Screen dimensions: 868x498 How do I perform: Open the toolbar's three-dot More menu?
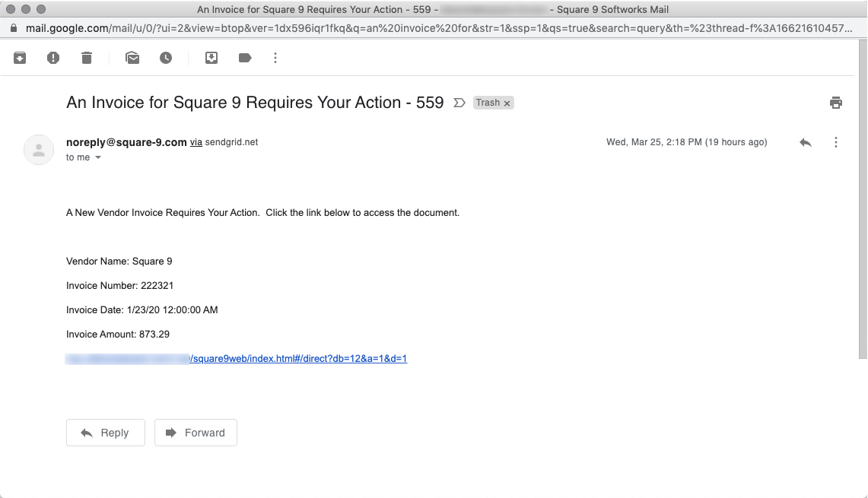pos(275,58)
